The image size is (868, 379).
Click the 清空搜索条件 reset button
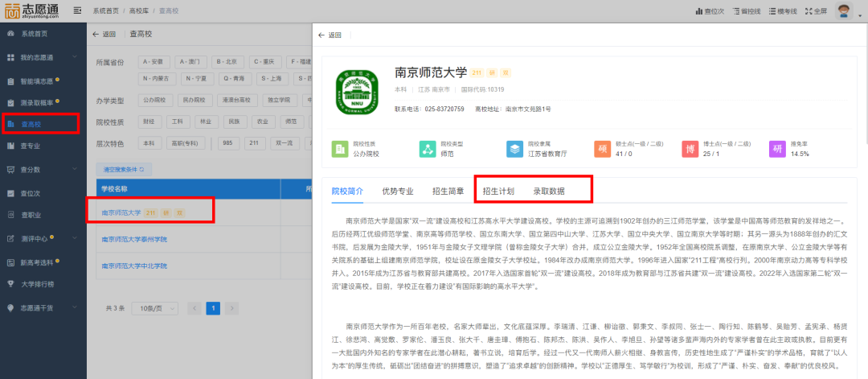(x=124, y=170)
